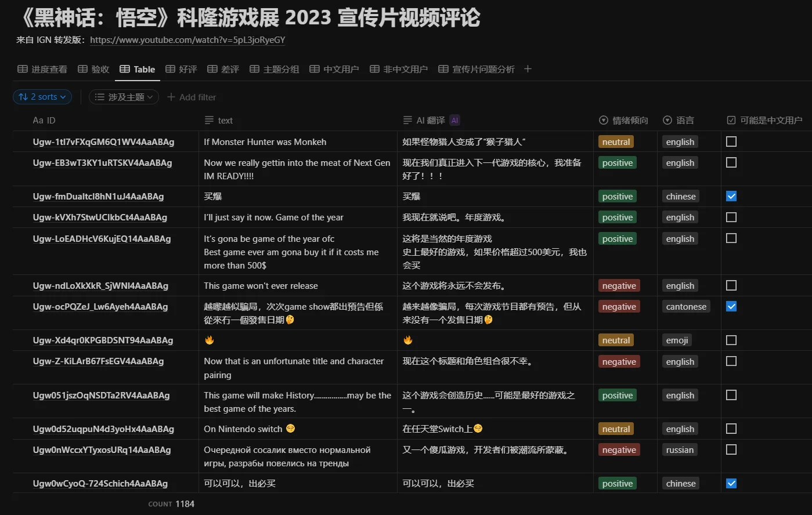
Task: Add a new view with plus icon
Action: (x=528, y=69)
